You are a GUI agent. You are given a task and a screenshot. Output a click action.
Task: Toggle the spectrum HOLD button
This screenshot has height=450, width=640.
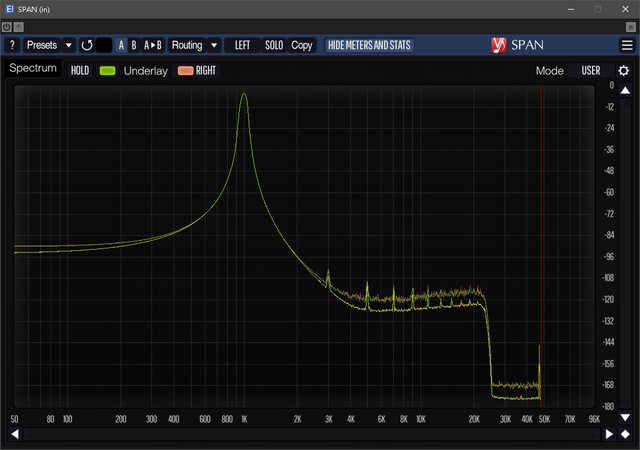(80, 71)
